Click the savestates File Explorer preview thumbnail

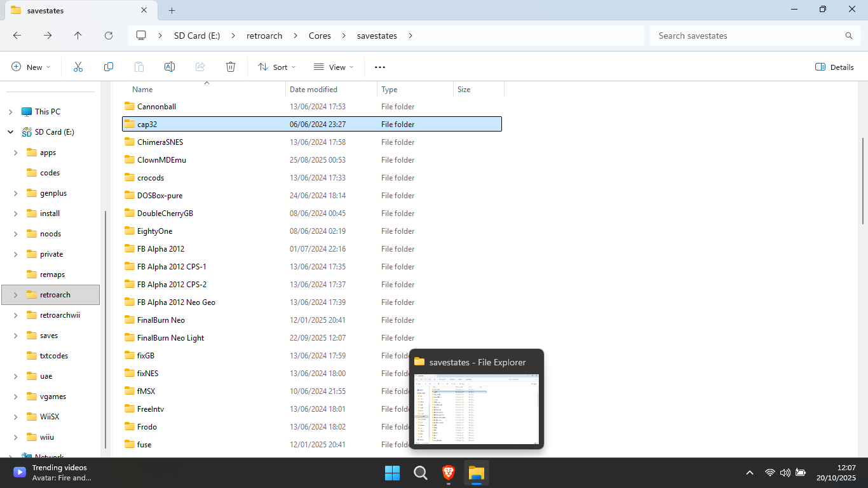tap(477, 409)
